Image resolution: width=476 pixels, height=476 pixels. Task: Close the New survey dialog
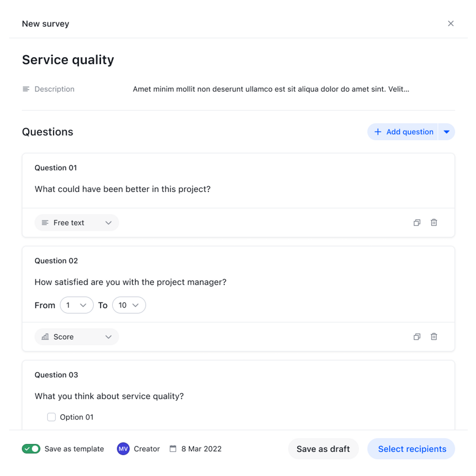[451, 23]
